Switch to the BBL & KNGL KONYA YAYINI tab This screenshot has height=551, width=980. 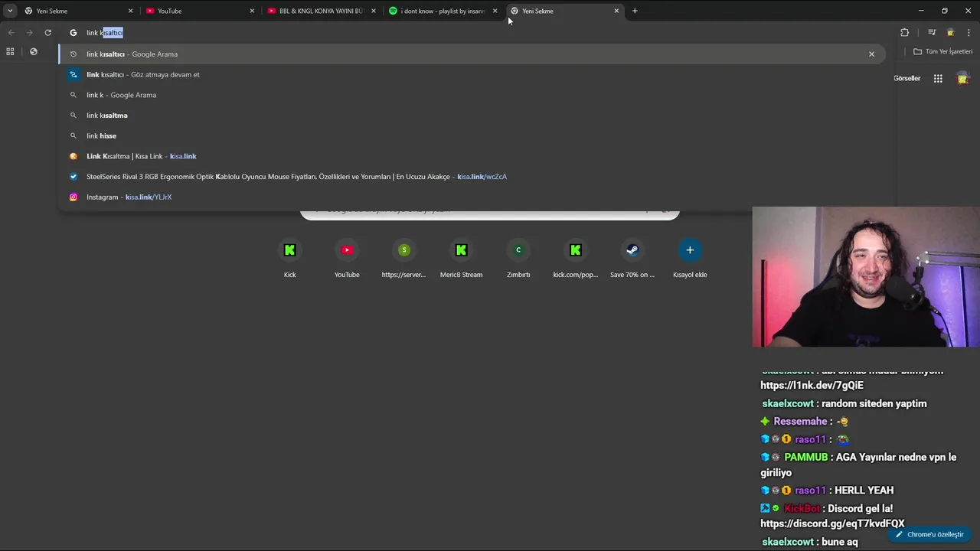click(x=321, y=11)
